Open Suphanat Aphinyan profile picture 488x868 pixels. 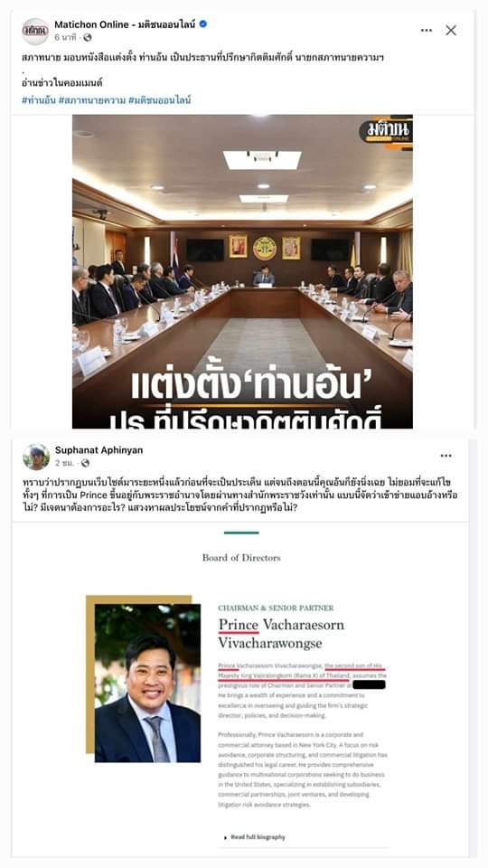pyautogui.click(x=36, y=457)
